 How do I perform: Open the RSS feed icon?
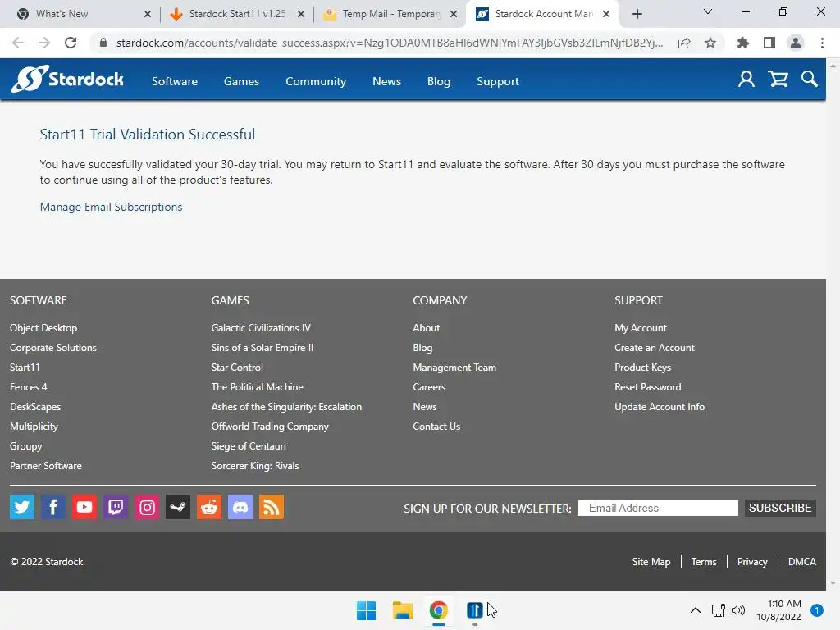(271, 507)
